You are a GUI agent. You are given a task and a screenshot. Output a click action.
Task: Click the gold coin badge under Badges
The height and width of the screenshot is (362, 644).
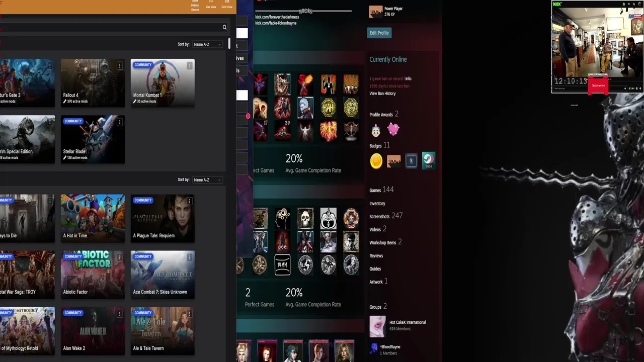pyautogui.click(x=376, y=161)
